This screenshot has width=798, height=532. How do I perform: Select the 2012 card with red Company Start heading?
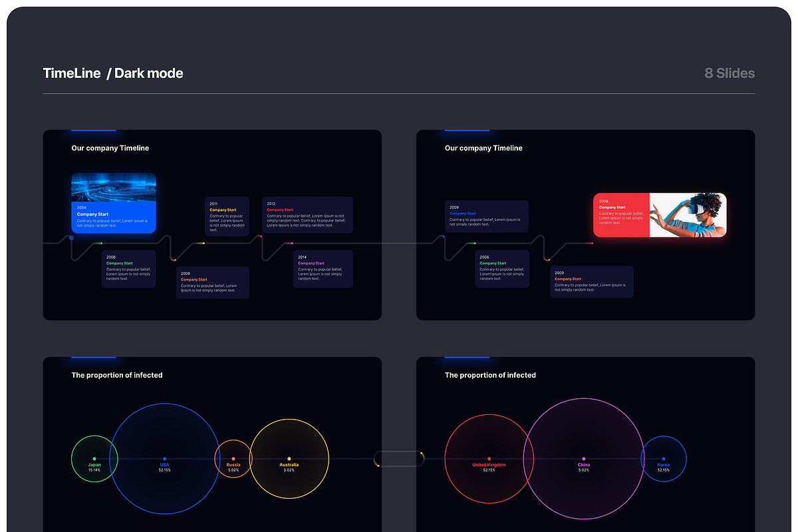pos(307,215)
